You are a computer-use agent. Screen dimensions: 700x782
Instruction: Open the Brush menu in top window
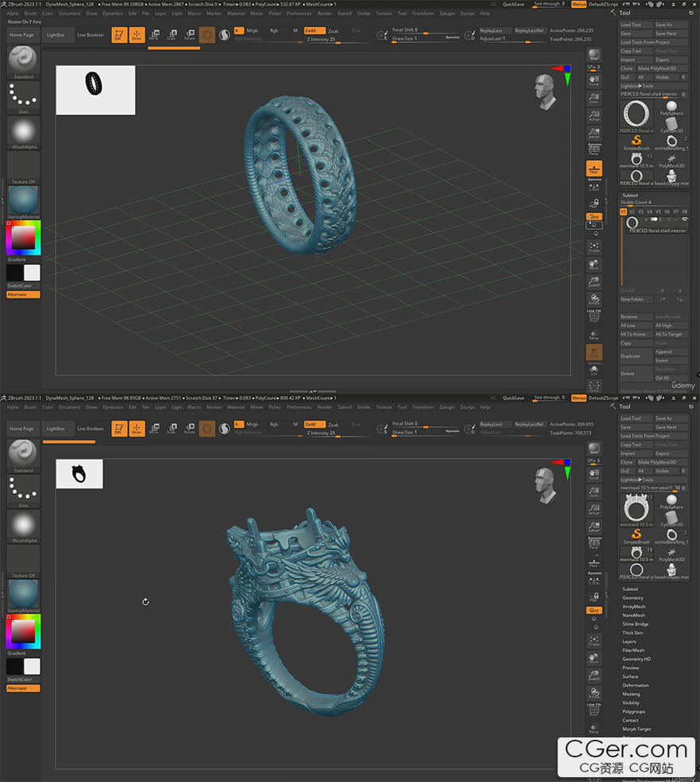(x=30, y=14)
